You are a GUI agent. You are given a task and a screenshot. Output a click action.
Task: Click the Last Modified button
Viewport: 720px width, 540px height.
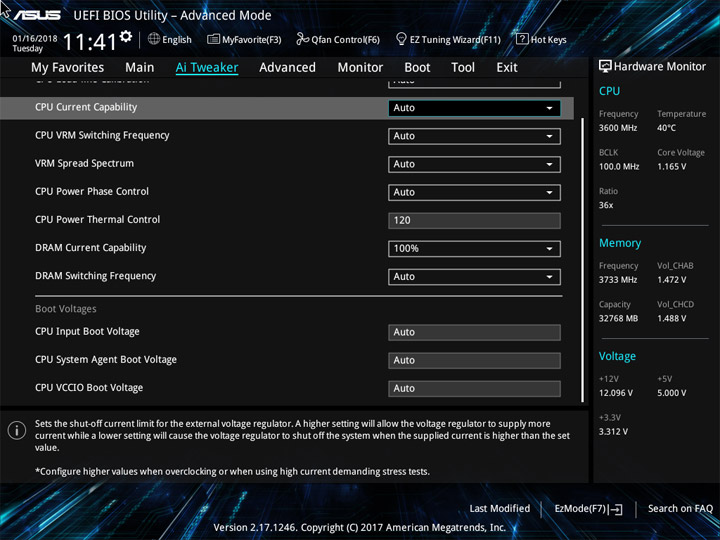pos(500,508)
